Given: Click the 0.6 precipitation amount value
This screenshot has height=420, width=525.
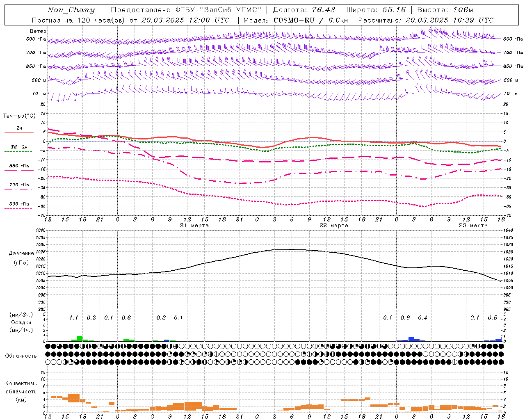Looking at the screenshot, I should [x=126, y=317].
